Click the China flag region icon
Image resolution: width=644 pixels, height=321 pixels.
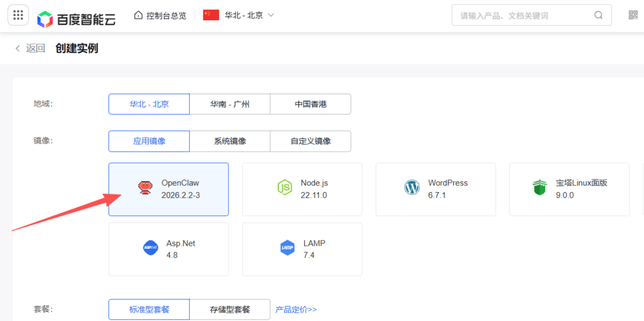[211, 15]
